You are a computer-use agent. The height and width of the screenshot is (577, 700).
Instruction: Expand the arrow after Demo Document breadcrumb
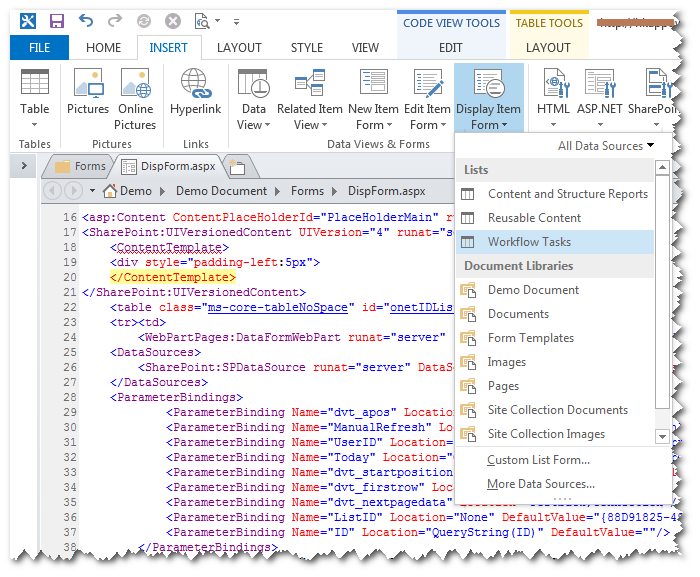[277, 192]
